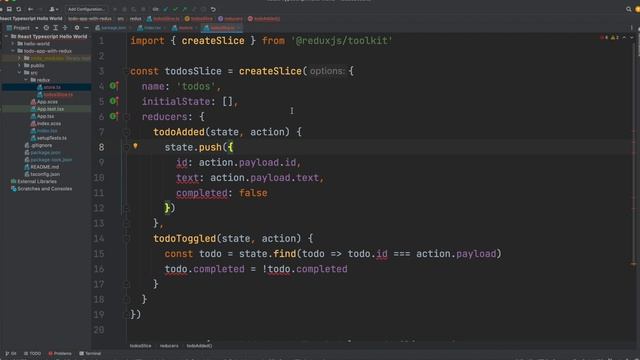Click the Select Opened File target icon
Screen dimensions: 640x360
[46, 28]
